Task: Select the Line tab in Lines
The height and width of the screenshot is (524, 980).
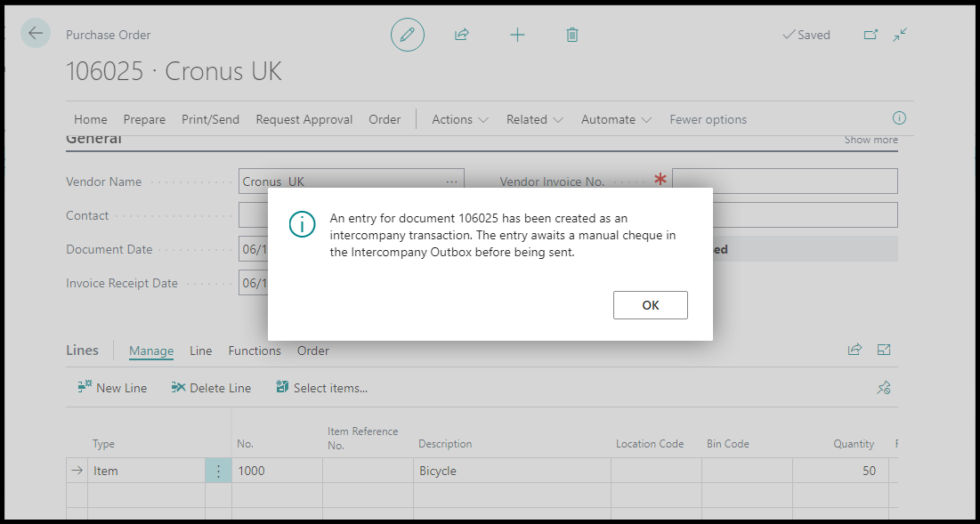Action: (x=201, y=351)
